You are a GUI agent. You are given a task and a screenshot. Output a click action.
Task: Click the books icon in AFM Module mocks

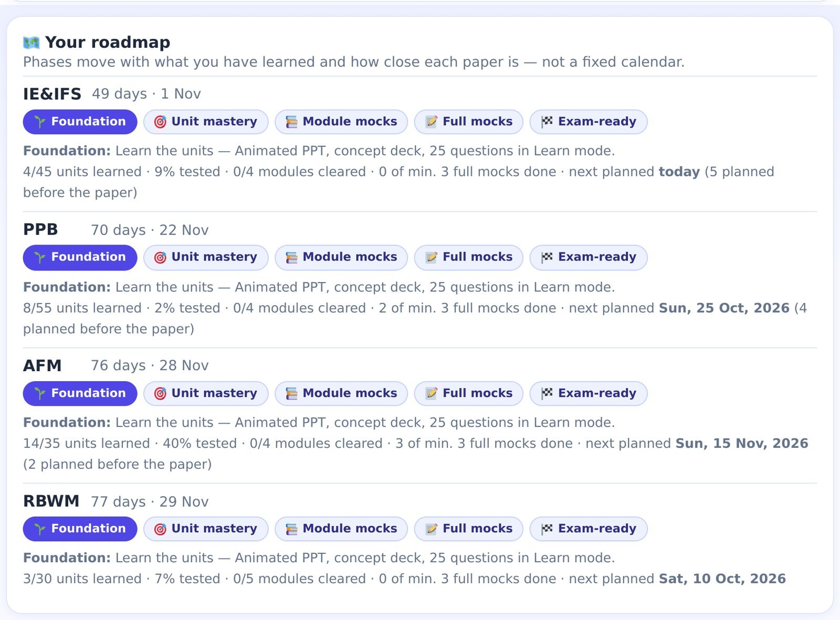291,393
